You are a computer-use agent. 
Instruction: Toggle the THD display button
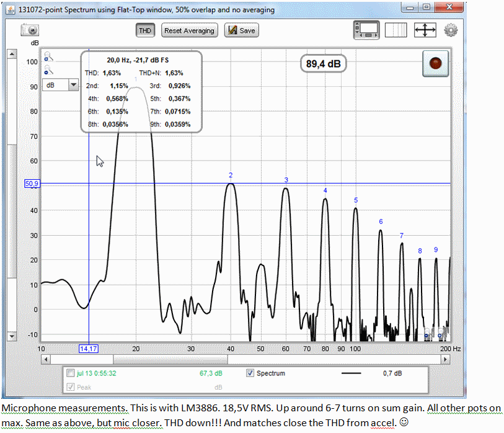tap(145, 30)
